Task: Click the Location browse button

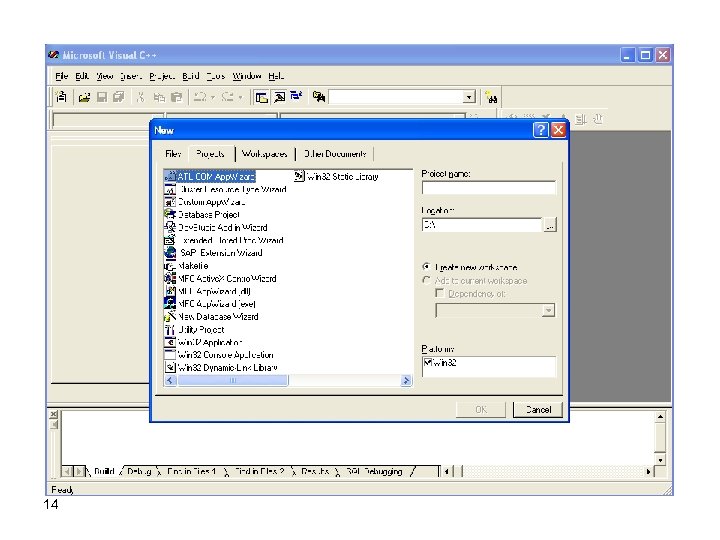Action: coord(550,225)
